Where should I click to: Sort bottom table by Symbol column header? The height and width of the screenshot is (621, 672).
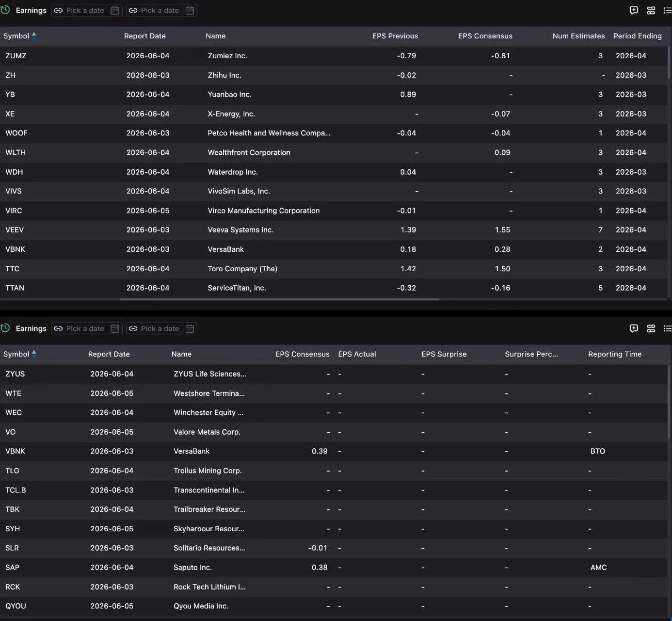point(16,354)
